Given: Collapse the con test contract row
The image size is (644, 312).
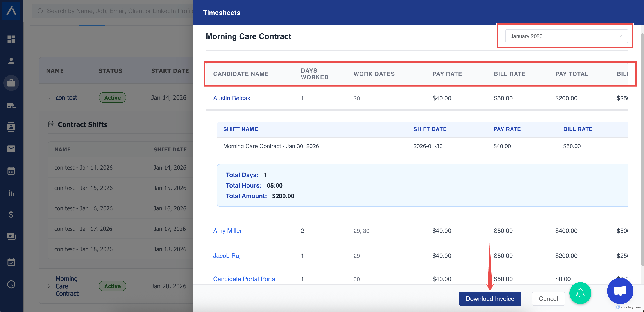Looking at the screenshot, I should coord(49,97).
